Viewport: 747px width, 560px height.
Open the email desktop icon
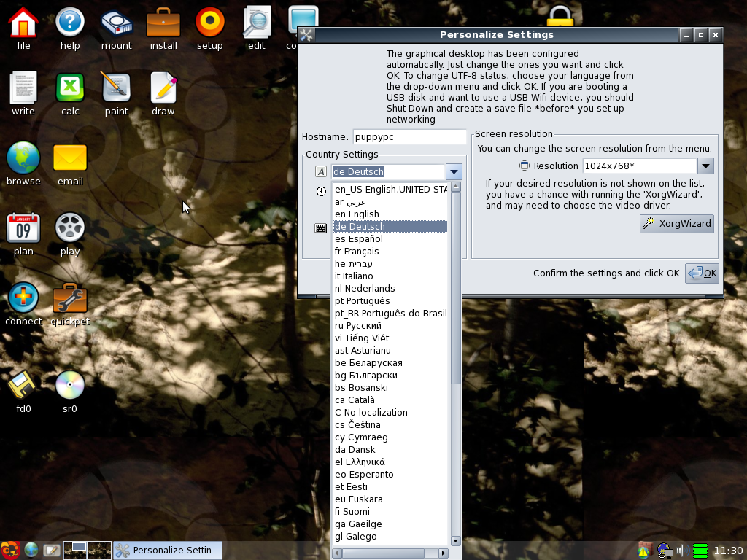point(70,159)
